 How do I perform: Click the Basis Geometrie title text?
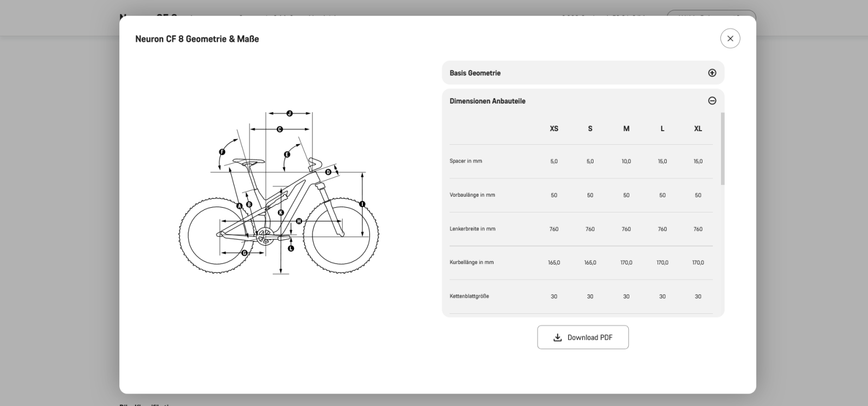click(x=475, y=73)
